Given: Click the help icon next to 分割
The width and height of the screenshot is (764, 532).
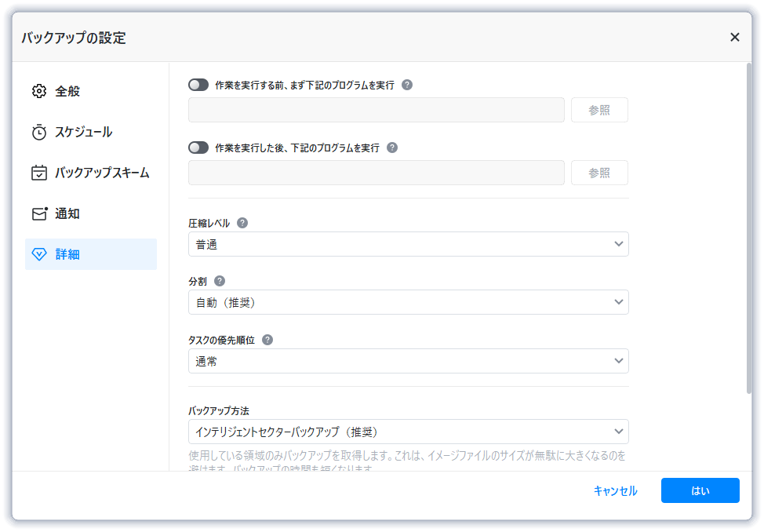Looking at the screenshot, I should 220,281.
